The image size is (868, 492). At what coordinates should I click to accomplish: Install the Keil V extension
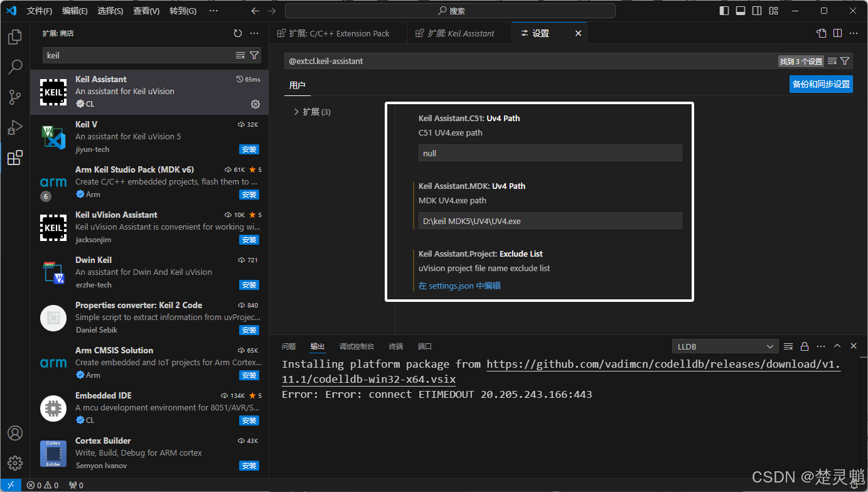249,149
